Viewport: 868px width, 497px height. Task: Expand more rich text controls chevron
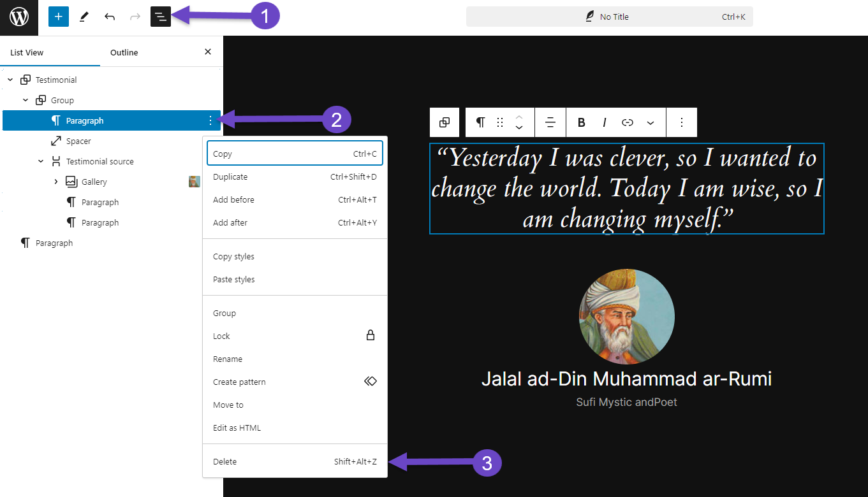(x=651, y=122)
